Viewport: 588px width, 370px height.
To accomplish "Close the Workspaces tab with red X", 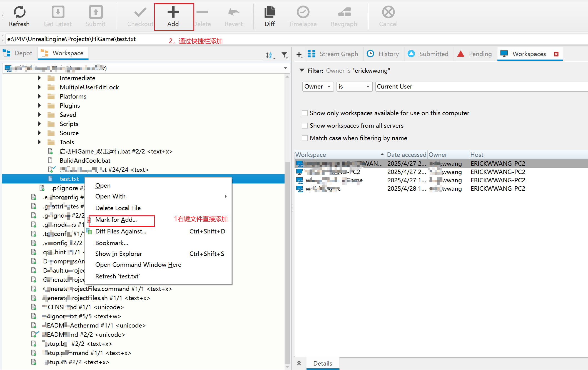I will click(556, 54).
